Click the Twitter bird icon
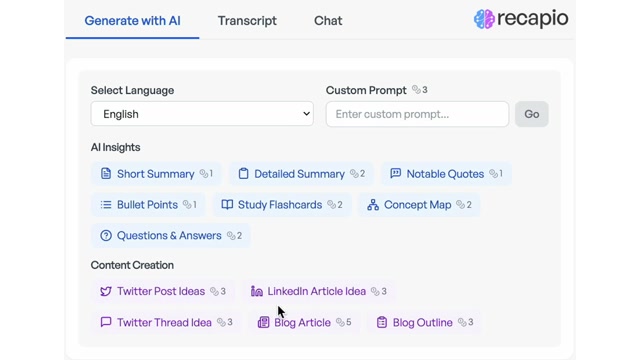640x360 pixels. (106, 291)
